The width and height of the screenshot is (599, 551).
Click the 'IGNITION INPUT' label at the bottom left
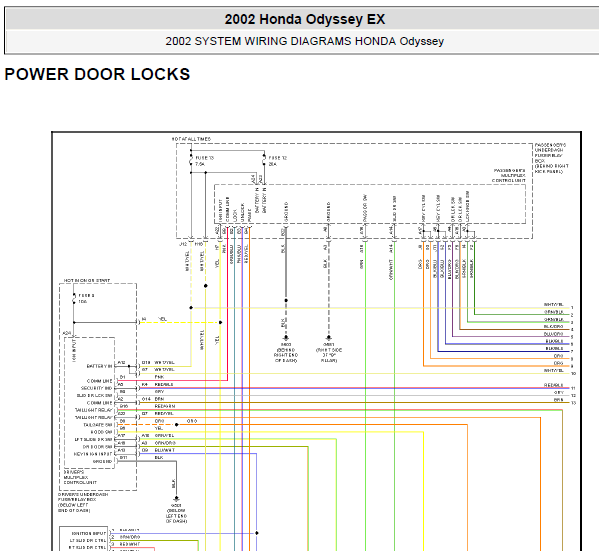[x=89, y=533]
